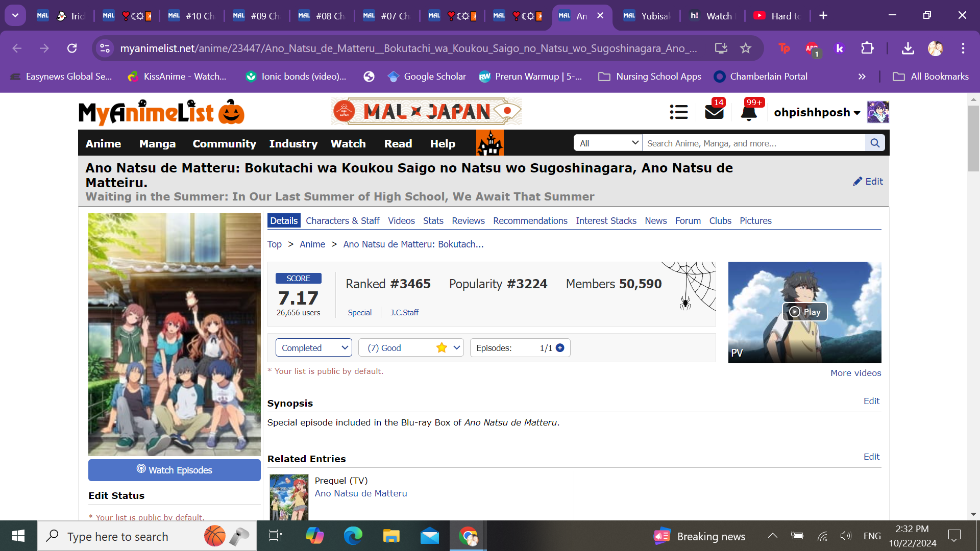Open the Manga menu in navbar

point(157,144)
